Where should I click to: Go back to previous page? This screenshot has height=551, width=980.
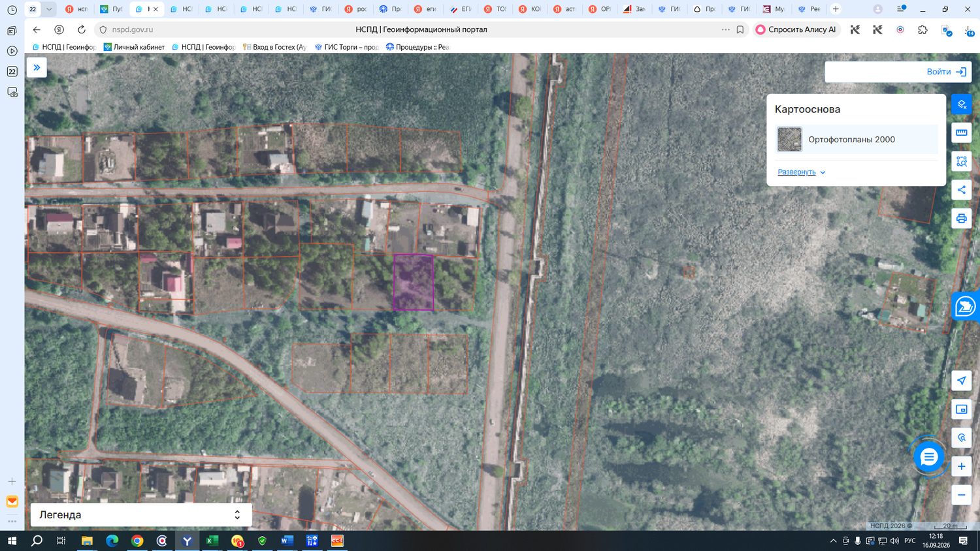tap(37, 29)
